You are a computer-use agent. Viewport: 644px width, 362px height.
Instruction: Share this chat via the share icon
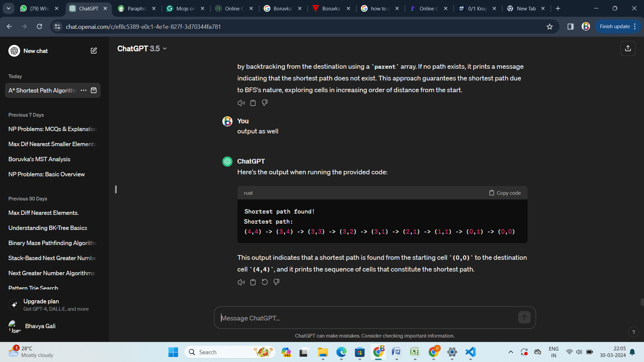pos(628,48)
